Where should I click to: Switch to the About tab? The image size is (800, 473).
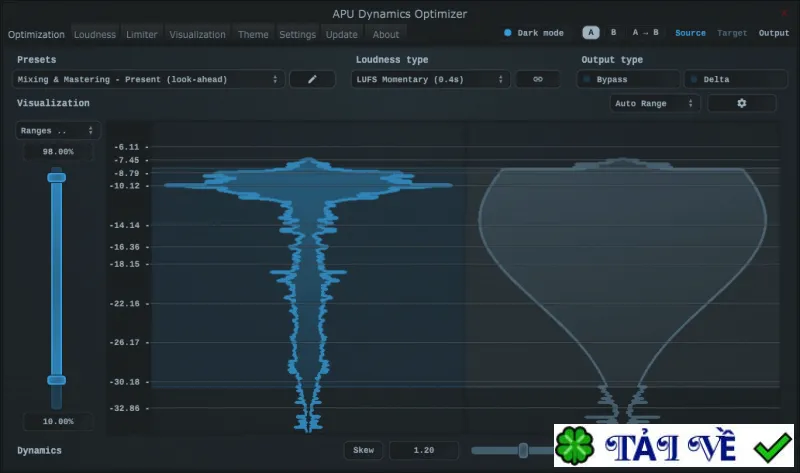click(x=386, y=35)
